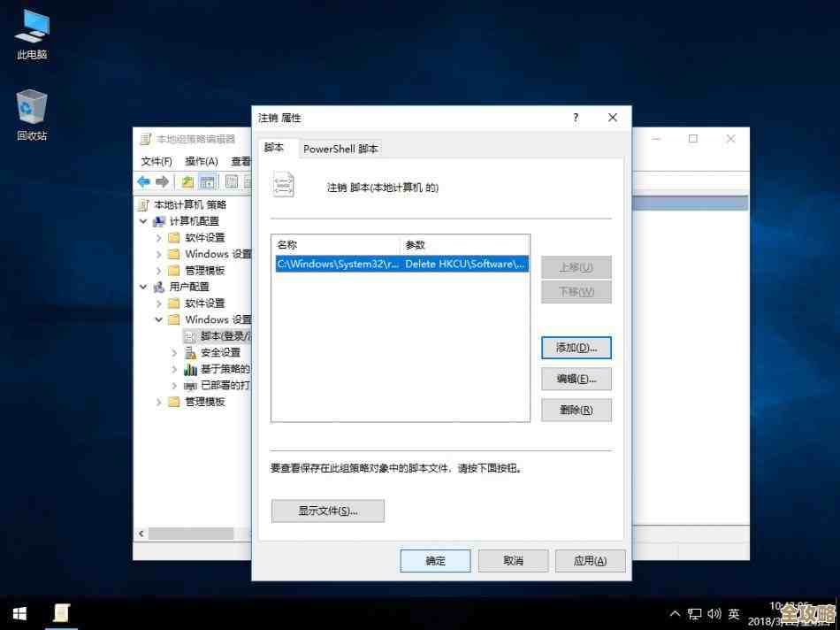Click the volume icon in the system tray
Image resolution: width=840 pixels, height=630 pixels.
click(x=715, y=613)
